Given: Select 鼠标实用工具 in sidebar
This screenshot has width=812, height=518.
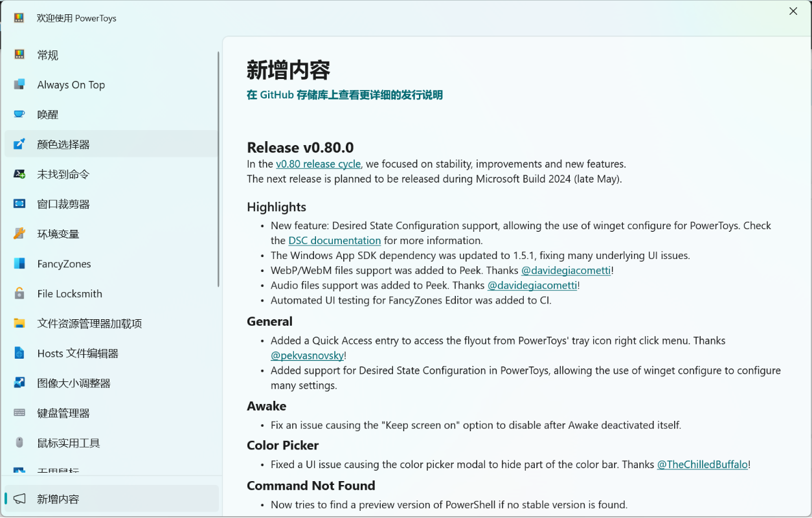Looking at the screenshot, I should pos(111,443).
